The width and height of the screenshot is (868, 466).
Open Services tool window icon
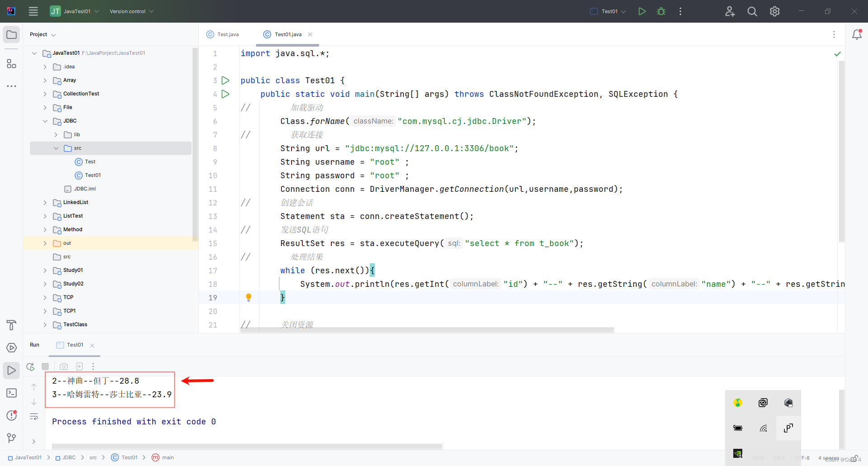tap(11, 347)
